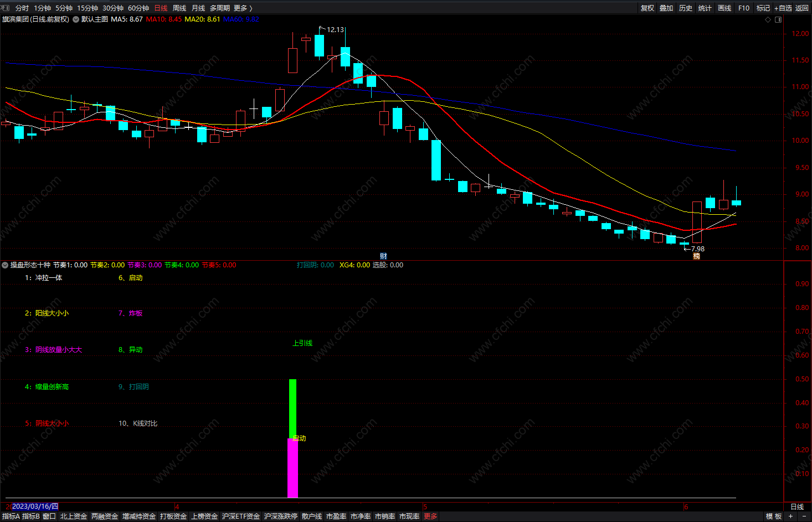
Task: Select the 5分钟 period
Action: pyautogui.click(x=64, y=8)
